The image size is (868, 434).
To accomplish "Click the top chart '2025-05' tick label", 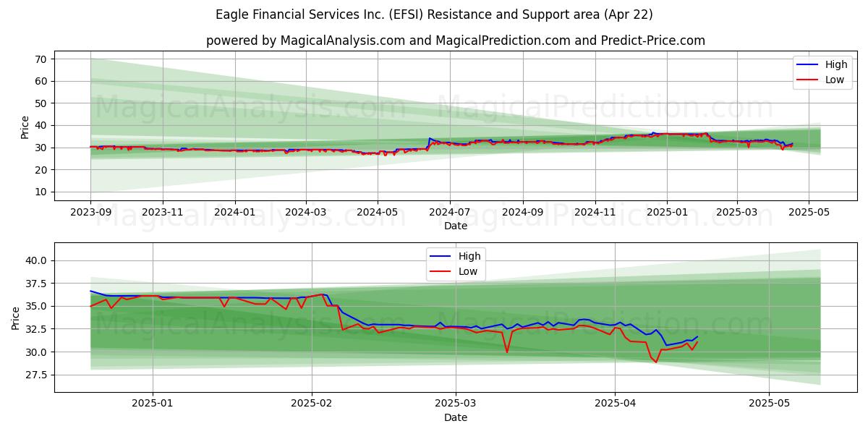I will click(808, 212).
